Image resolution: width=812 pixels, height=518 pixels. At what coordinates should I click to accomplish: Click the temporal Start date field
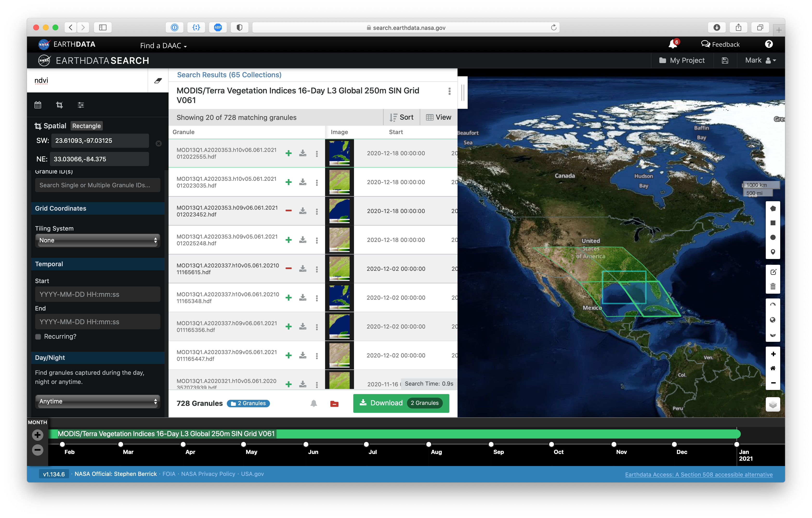(98, 295)
